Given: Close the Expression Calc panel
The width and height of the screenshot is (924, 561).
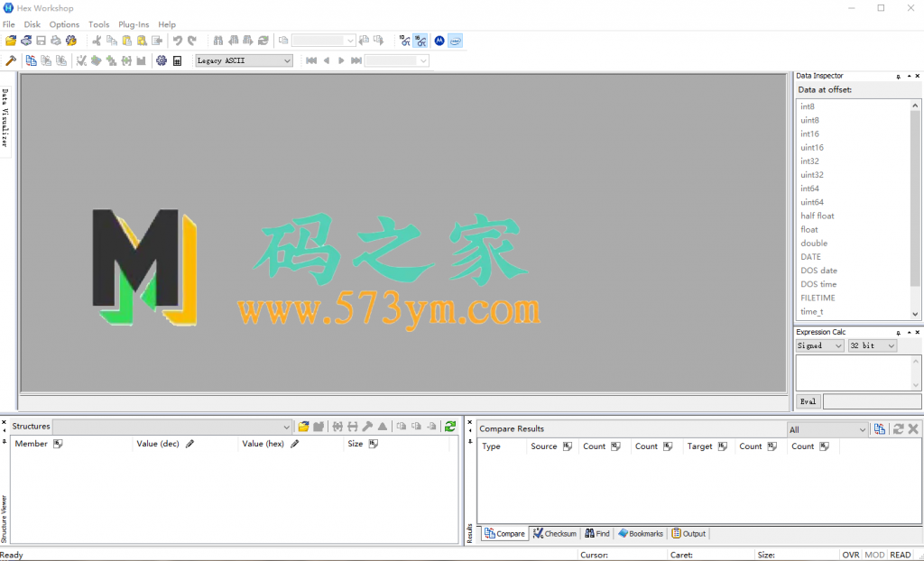Looking at the screenshot, I should point(918,332).
